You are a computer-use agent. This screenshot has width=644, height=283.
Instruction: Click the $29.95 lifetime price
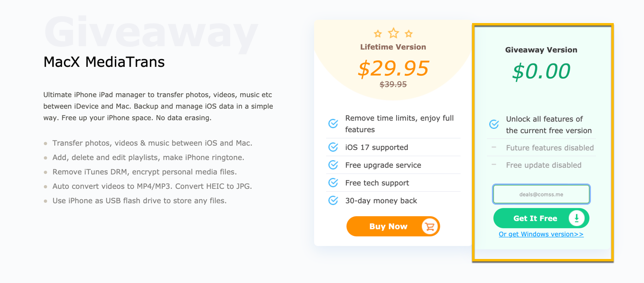click(393, 69)
